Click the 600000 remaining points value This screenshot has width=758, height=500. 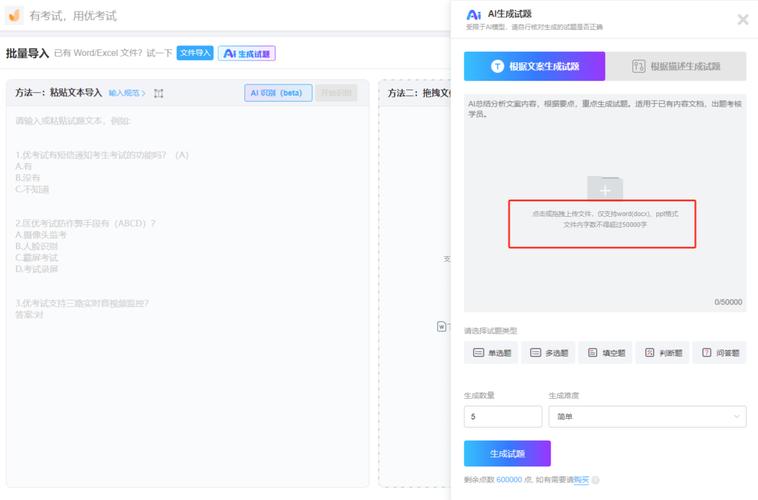[509, 480]
